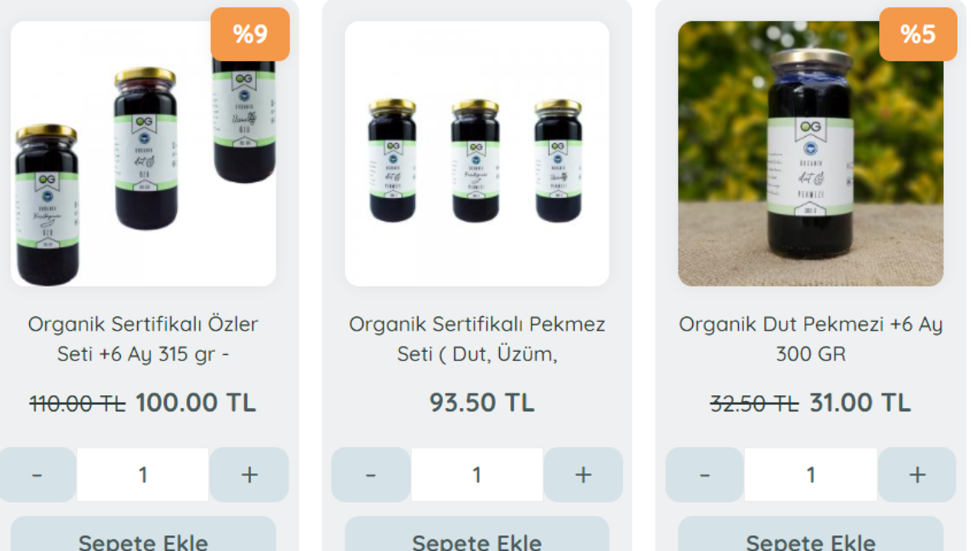Click quantity field of Pekmez Seti product
This screenshot has width=980, height=551.
coord(477,474)
